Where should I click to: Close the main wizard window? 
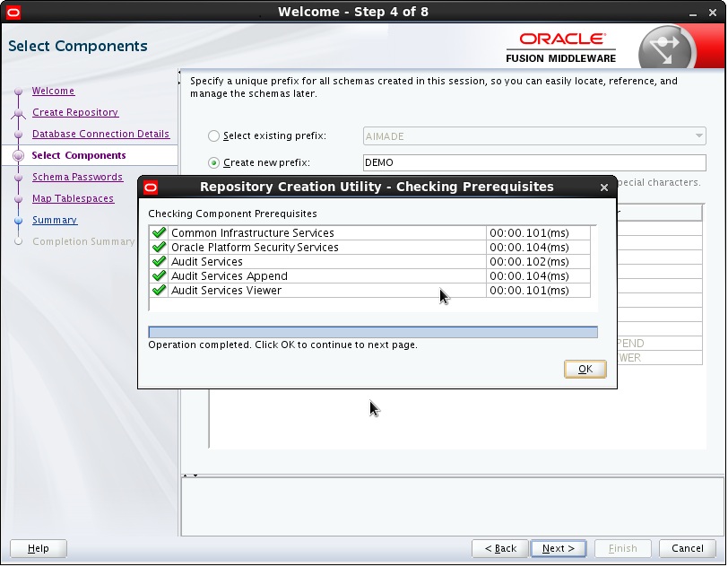coord(713,13)
